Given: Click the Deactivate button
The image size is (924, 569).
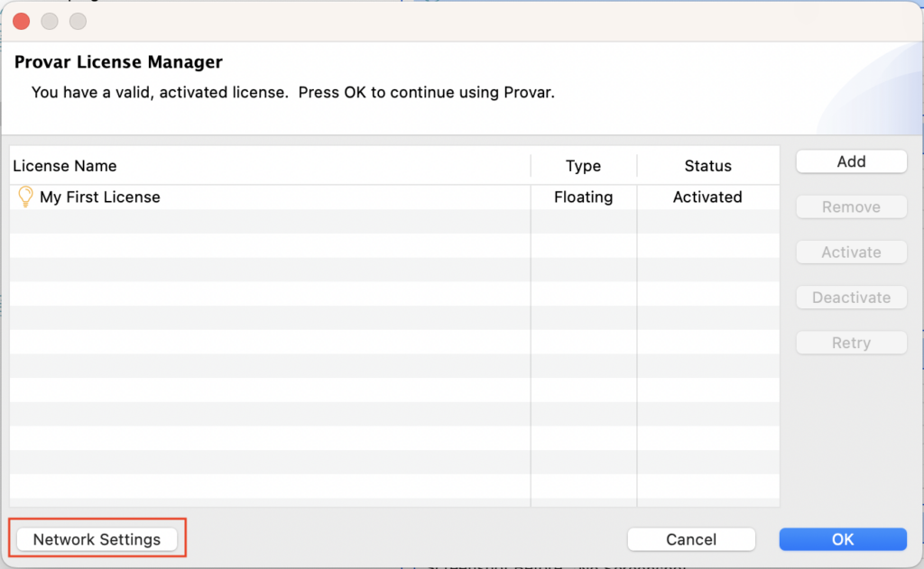Looking at the screenshot, I should click(850, 297).
